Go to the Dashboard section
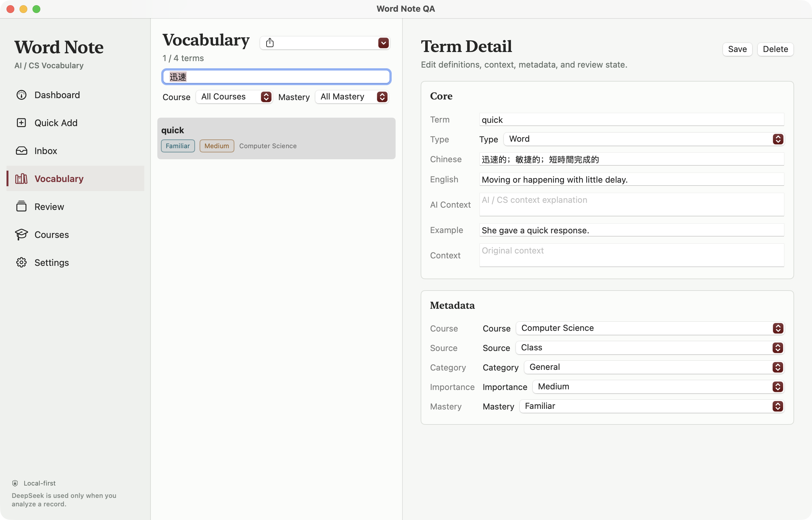The height and width of the screenshot is (520, 812). point(75,95)
